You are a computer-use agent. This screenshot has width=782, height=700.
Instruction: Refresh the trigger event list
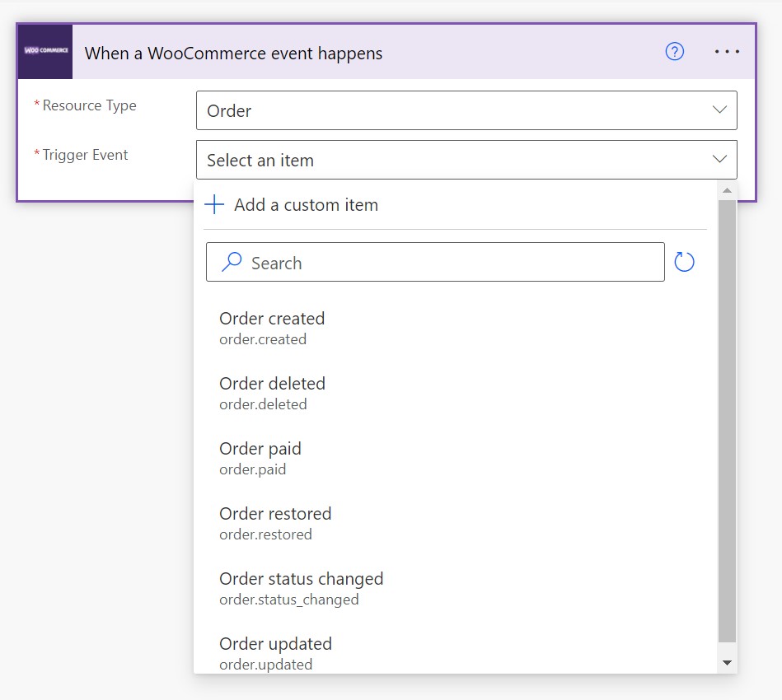[686, 261]
